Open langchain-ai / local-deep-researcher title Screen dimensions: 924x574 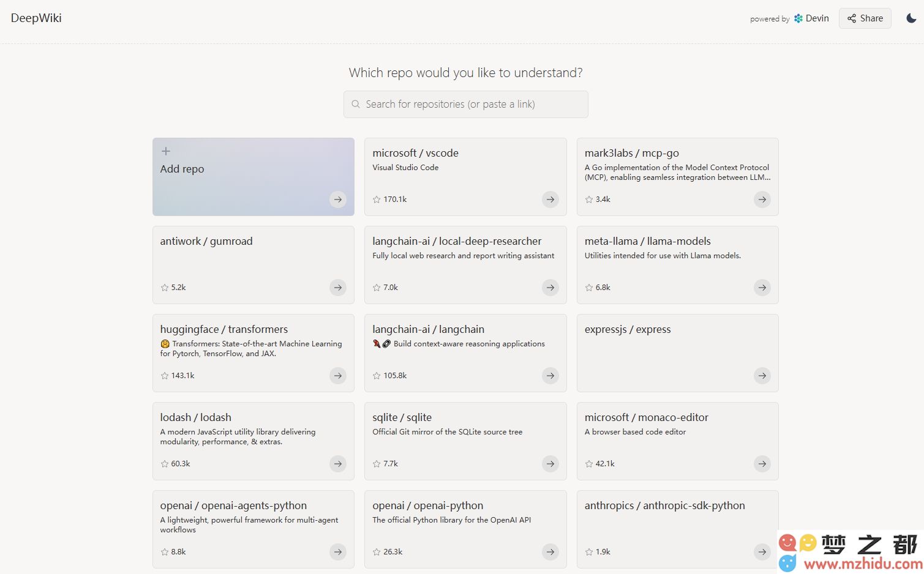click(457, 241)
